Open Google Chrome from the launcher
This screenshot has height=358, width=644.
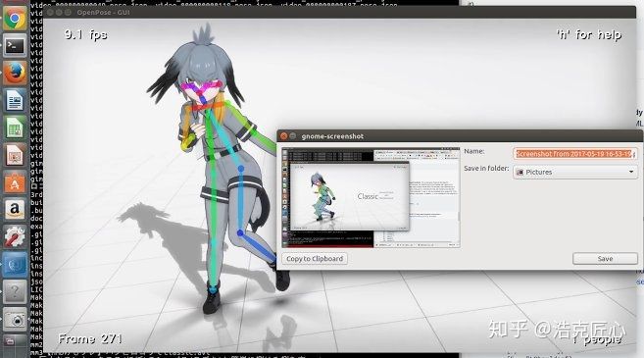(x=15, y=19)
